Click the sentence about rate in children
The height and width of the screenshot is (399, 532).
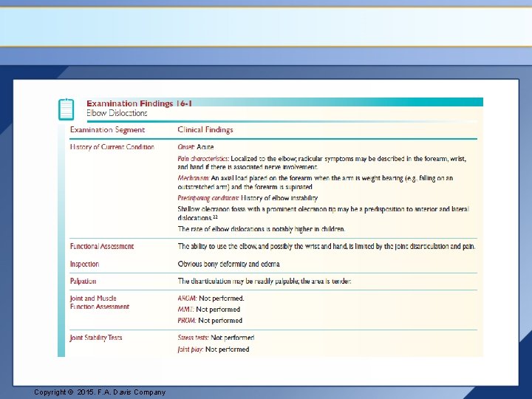(262, 229)
